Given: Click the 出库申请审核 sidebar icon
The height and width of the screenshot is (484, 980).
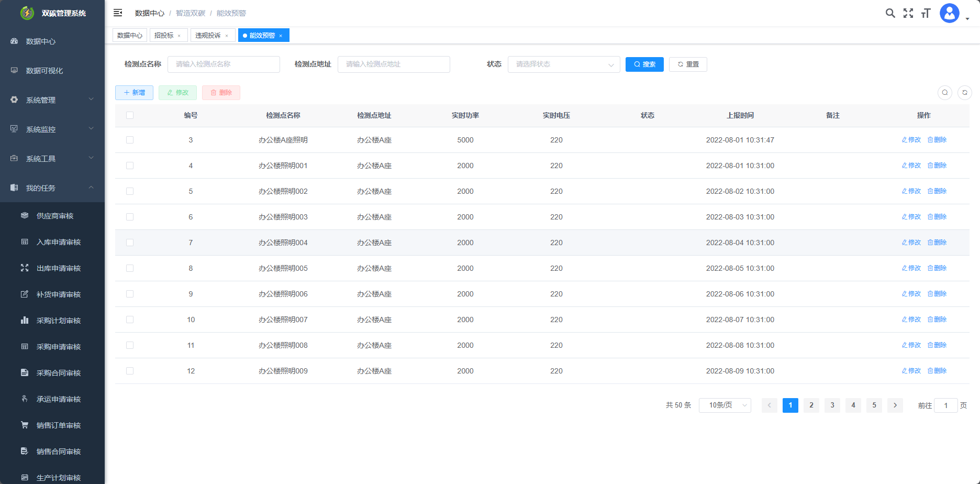Looking at the screenshot, I should pos(25,268).
